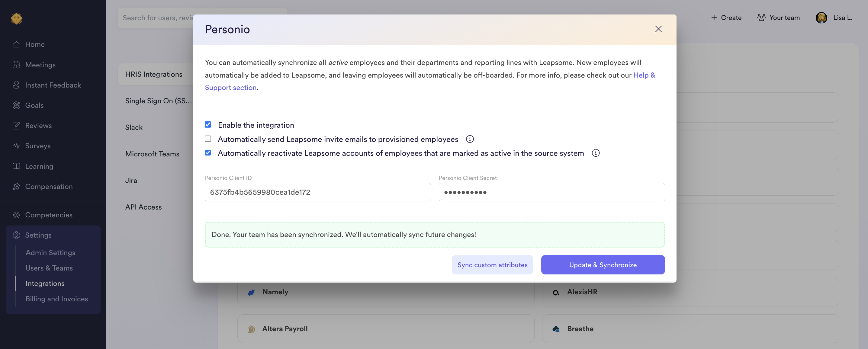This screenshot has width=868, height=349.
Task: Click the Breathe cloud logo icon
Action: coord(556,329)
